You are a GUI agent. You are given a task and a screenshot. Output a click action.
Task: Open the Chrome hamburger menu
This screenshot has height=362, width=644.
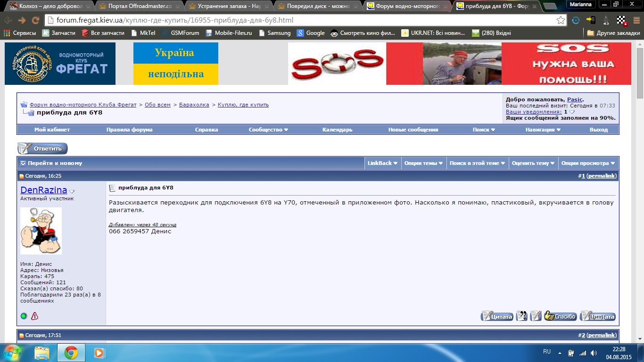pyautogui.click(x=636, y=20)
